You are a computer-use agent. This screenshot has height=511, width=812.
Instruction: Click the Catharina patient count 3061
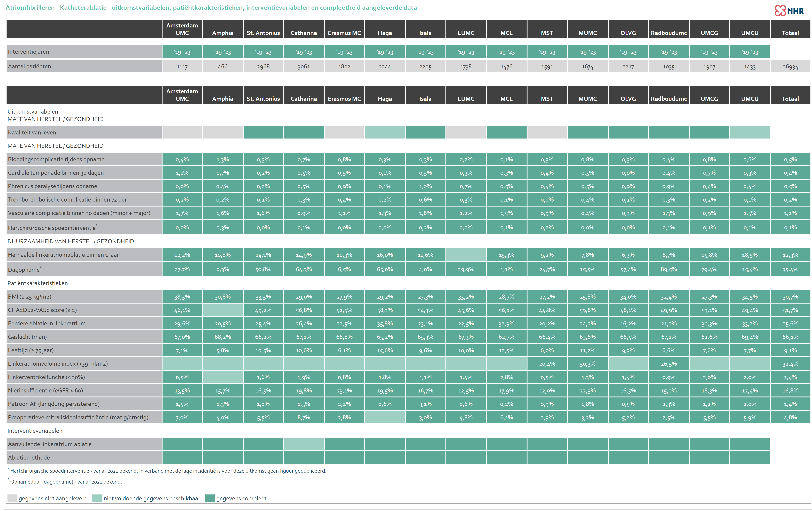[x=304, y=66]
